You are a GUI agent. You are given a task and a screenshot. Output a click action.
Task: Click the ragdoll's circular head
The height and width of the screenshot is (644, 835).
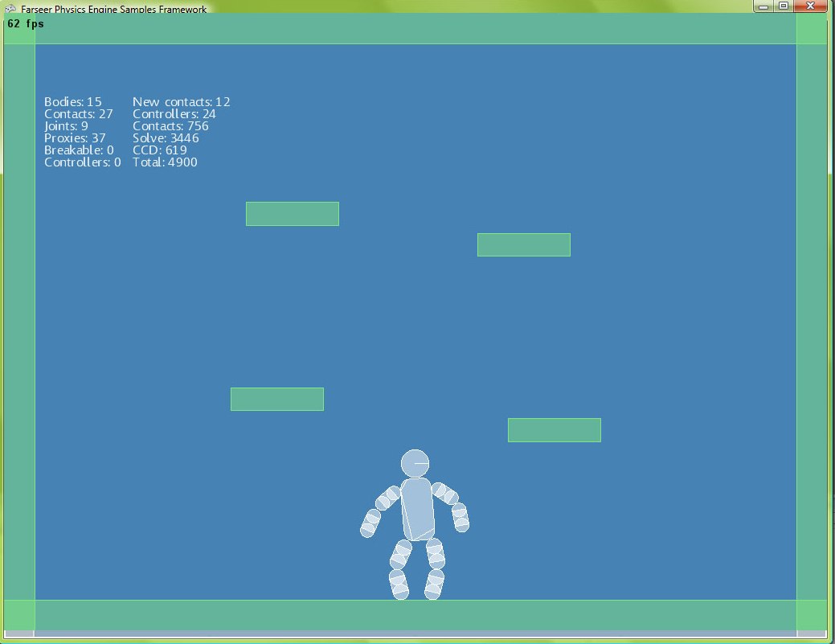point(415,464)
